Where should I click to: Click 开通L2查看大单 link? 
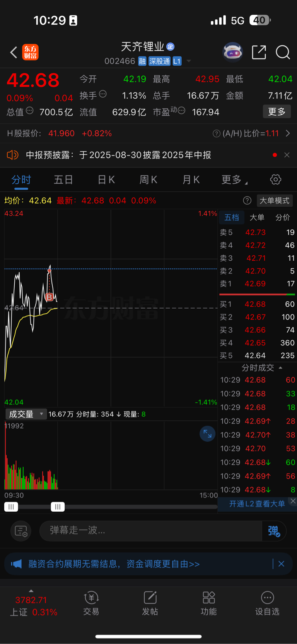pos(257,504)
